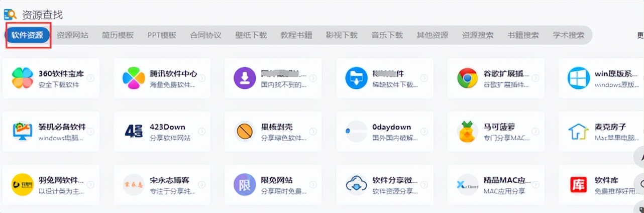The image size is (644, 213).
Task: Click the subtitle text 安全下载软件
Action: click(59, 84)
